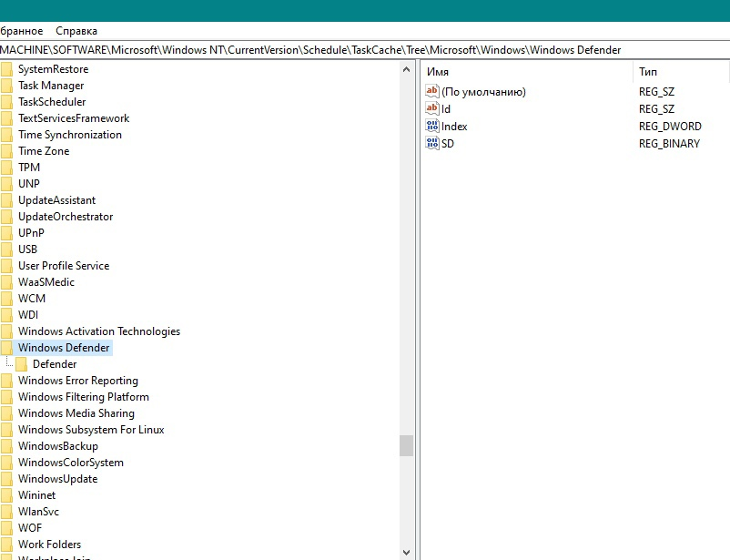Select the WaaSMedic key

[46, 282]
